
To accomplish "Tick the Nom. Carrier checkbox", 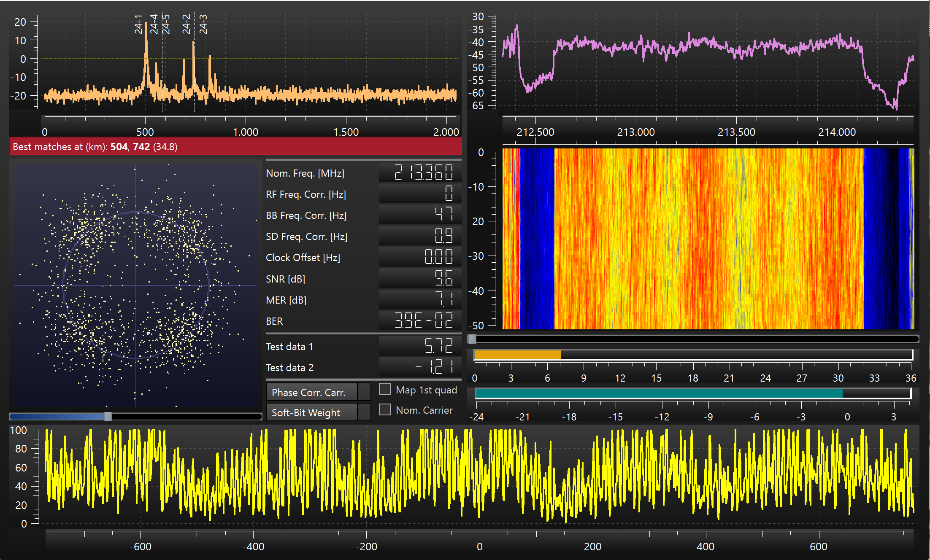I will tap(384, 409).
